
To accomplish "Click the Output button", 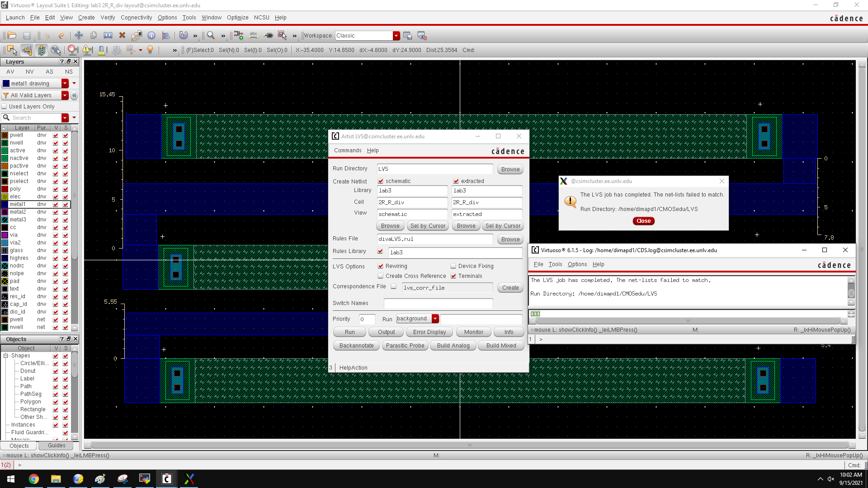I will point(386,332).
